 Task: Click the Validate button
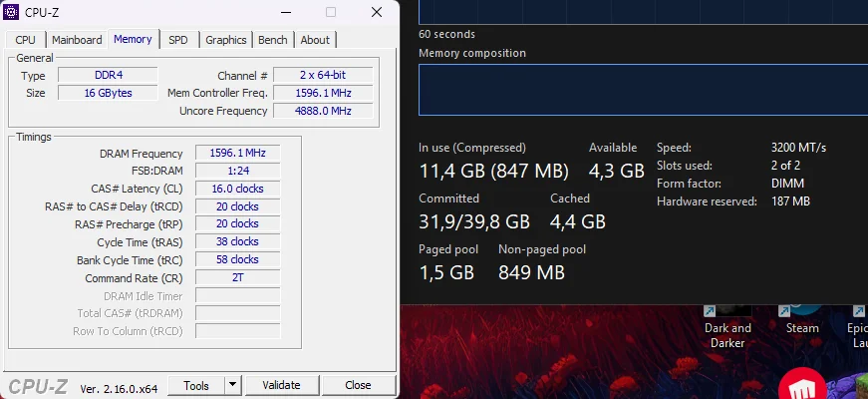point(281,385)
